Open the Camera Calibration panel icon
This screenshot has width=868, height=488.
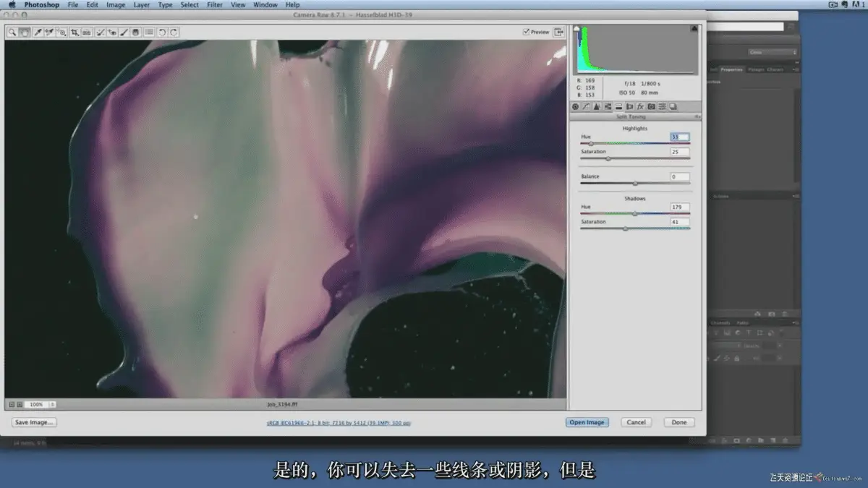651,106
